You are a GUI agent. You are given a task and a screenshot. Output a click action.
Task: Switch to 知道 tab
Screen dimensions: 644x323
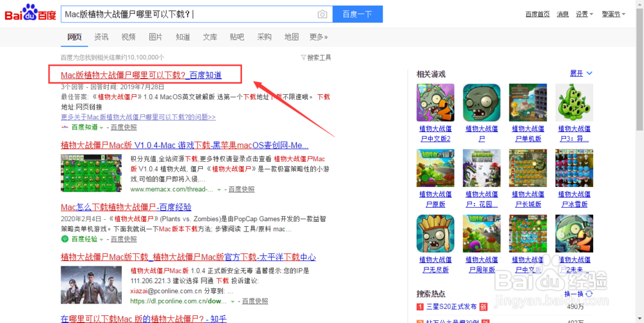183,37
